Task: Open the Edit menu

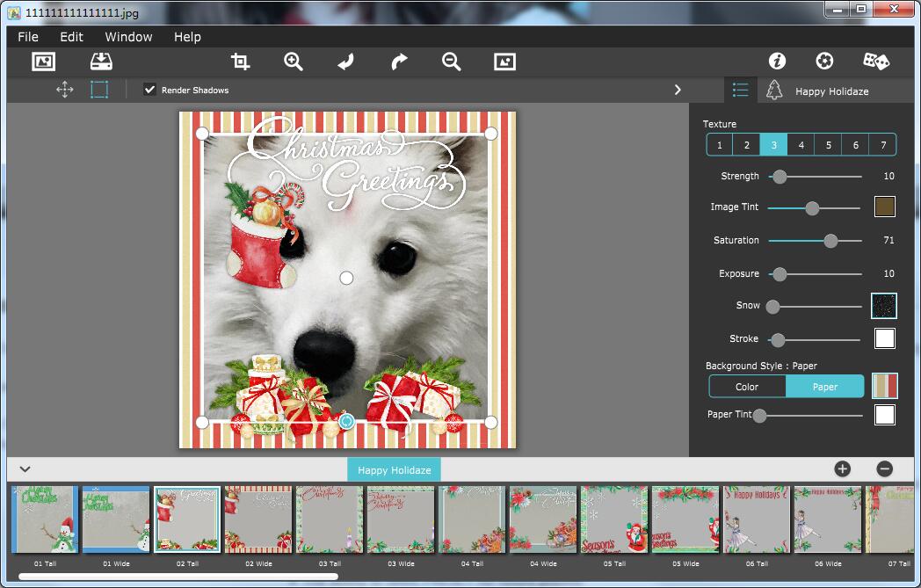Action: (x=71, y=37)
